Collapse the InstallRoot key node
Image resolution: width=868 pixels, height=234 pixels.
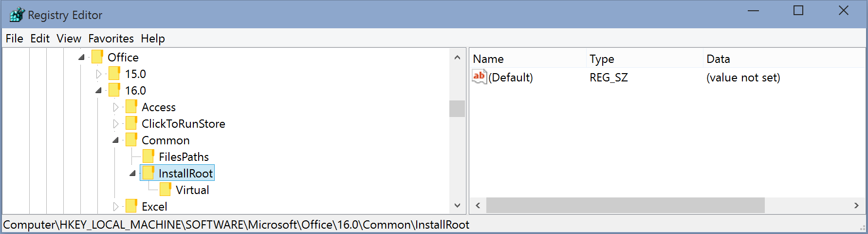click(x=133, y=174)
